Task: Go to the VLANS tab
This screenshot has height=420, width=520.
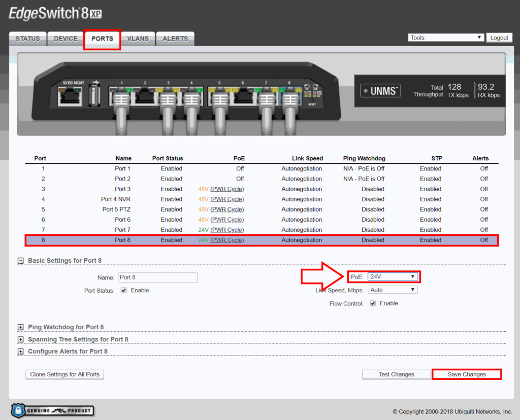Action: [138, 39]
